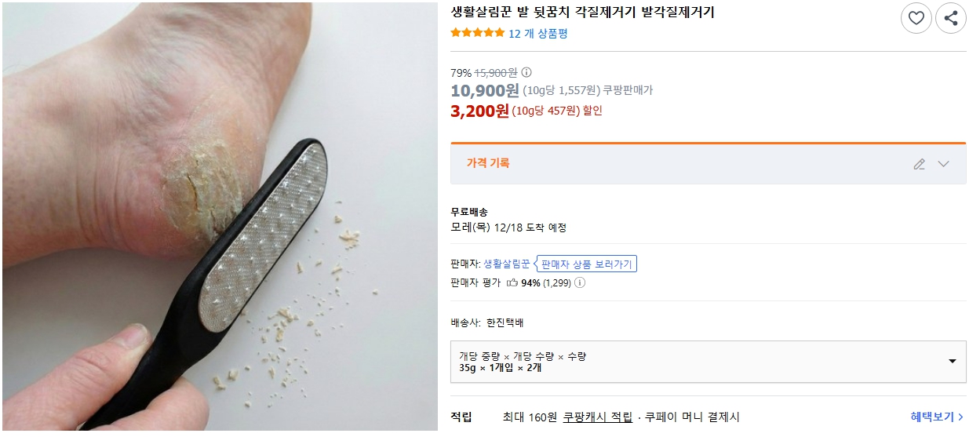Click the 94% seller rating text
980x437 pixels.
click(530, 283)
